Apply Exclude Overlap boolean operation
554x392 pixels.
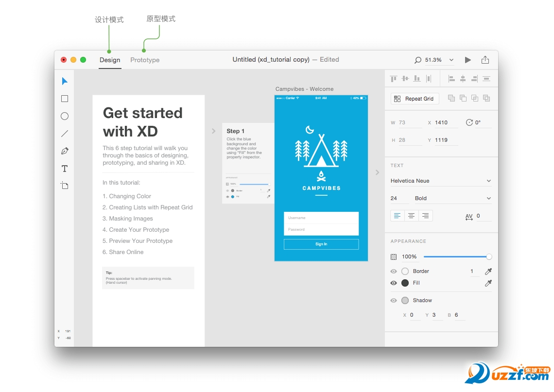pyautogui.click(x=486, y=98)
